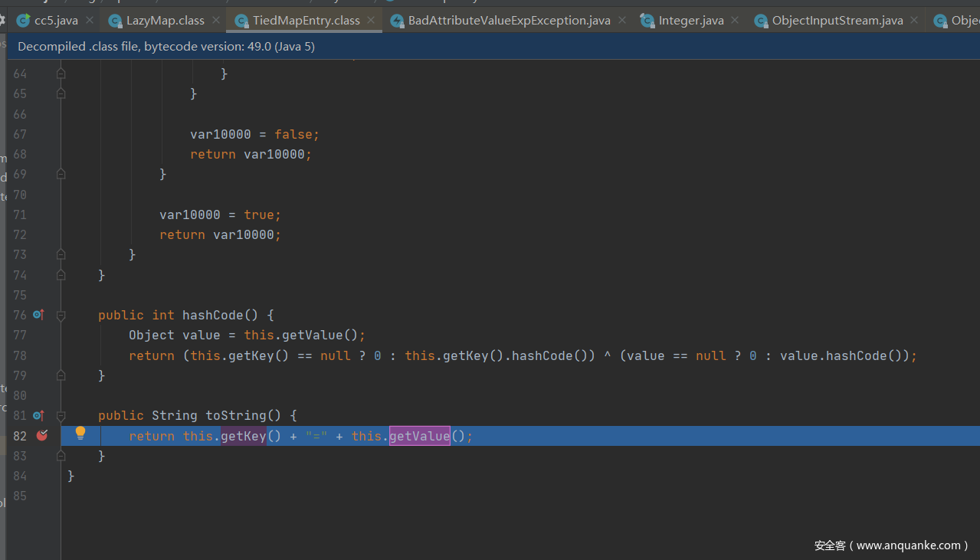980x560 pixels.
Task: Open the ObjectInputStream.java tab
Action: pyautogui.click(x=837, y=21)
